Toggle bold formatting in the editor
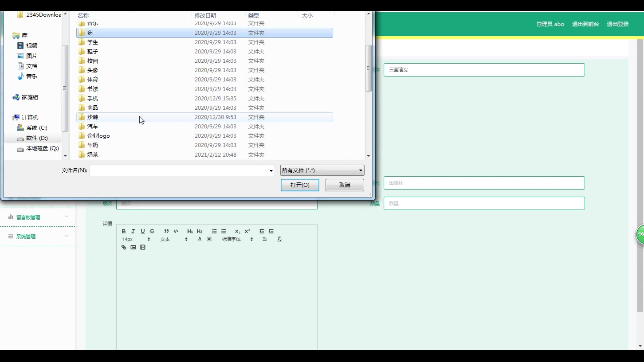Screen dimensions: 644x362 click(124, 231)
